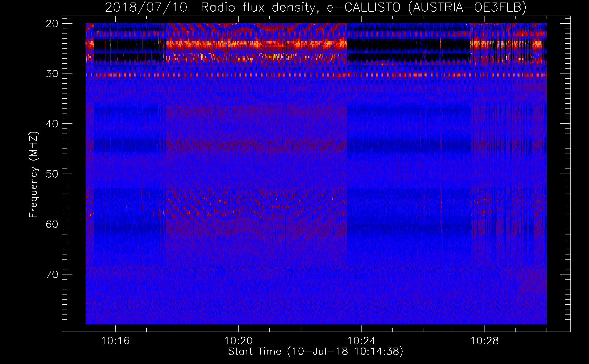Click the frequency tick label '50'
The image size is (589, 364).
[x=52, y=174]
